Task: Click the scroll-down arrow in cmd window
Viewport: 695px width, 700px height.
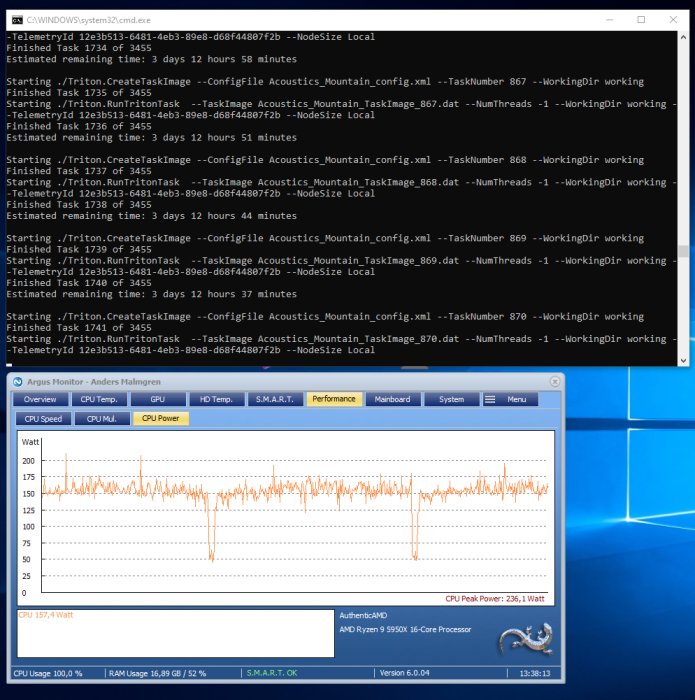Action: coord(683,360)
